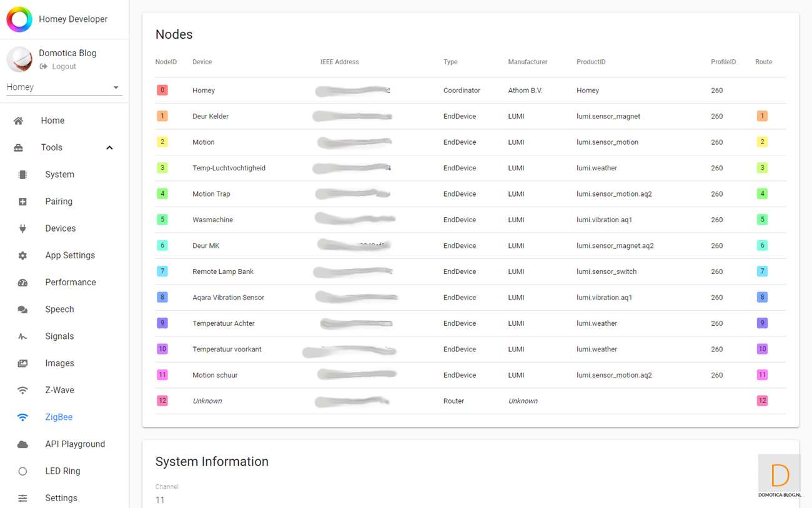Viewport: 812px width, 508px height.
Task: Select the ZigBee menu item
Action: (59, 417)
